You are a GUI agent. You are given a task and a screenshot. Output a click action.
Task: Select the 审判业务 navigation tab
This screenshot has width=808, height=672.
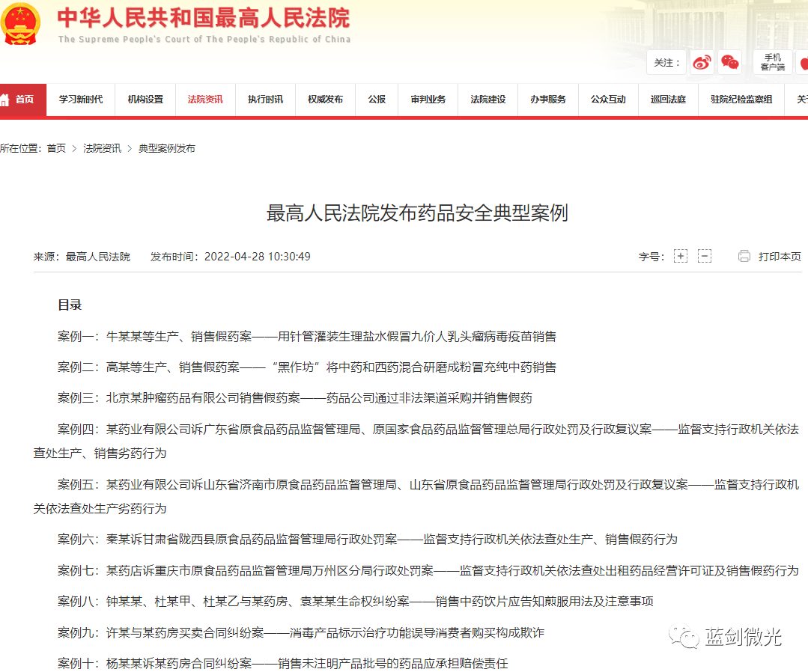tap(428, 100)
